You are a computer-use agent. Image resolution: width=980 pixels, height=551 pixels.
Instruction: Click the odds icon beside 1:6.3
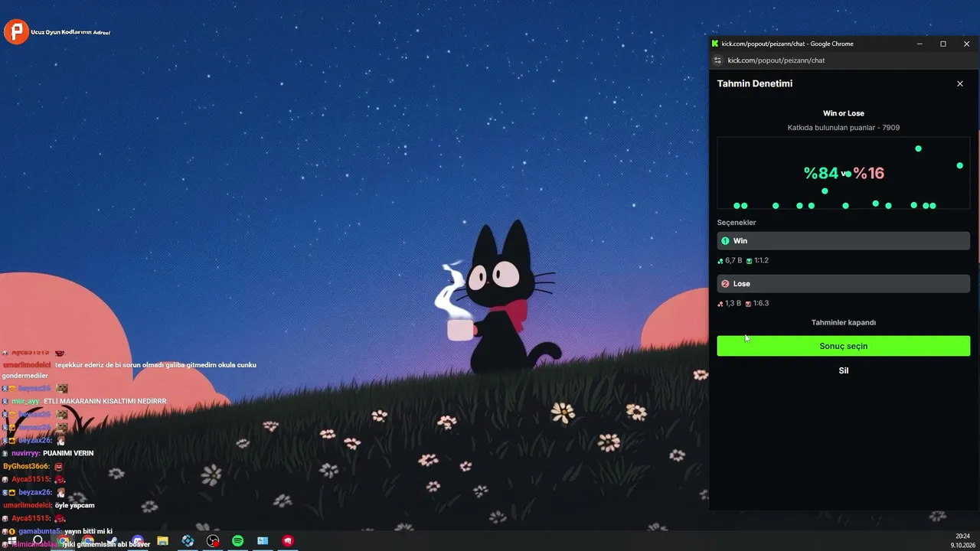click(x=749, y=304)
